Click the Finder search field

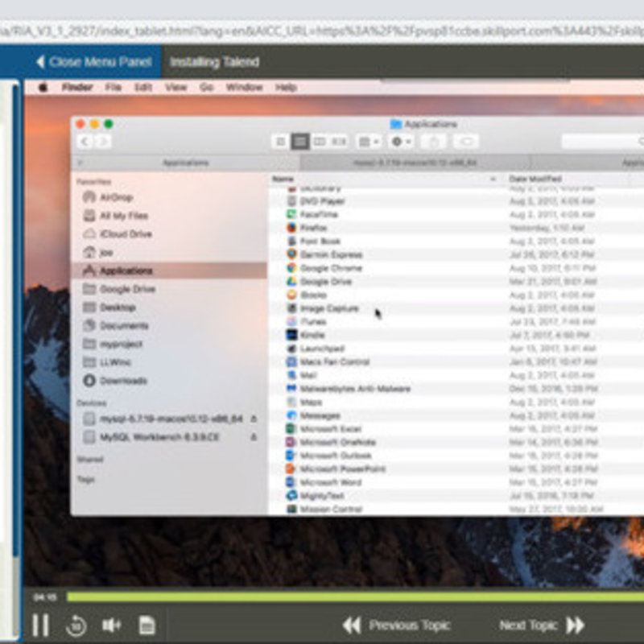point(603,142)
